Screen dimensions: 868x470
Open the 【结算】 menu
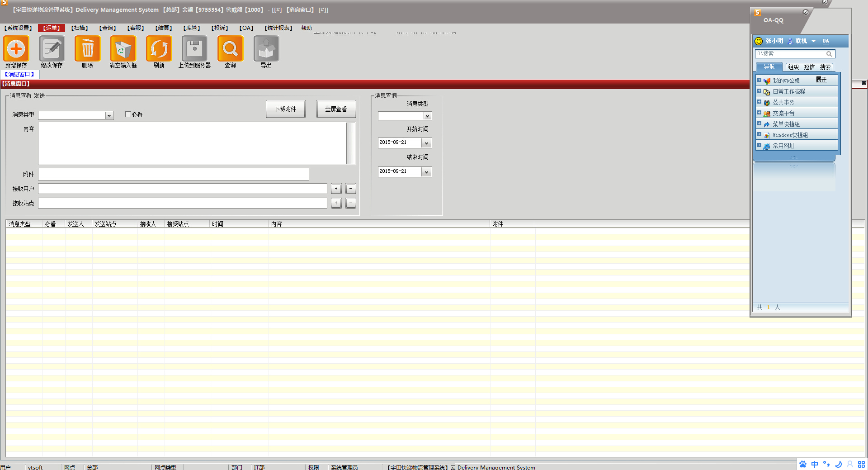point(164,28)
